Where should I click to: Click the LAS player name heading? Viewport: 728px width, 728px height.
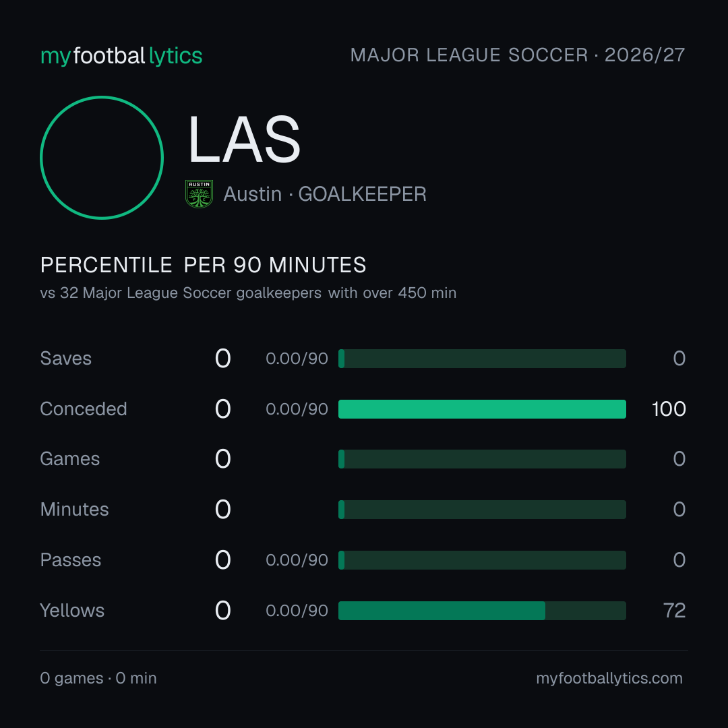[244, 140]
